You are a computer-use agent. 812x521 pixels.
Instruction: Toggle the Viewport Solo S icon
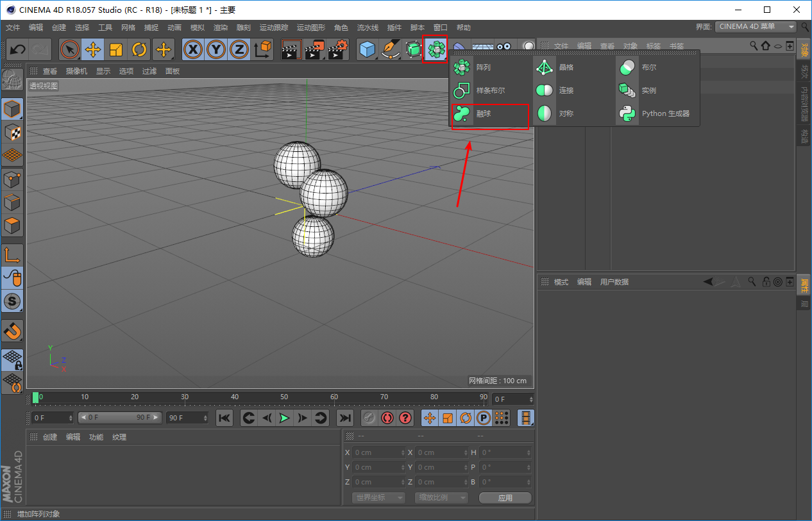click(x=12, y=301)
